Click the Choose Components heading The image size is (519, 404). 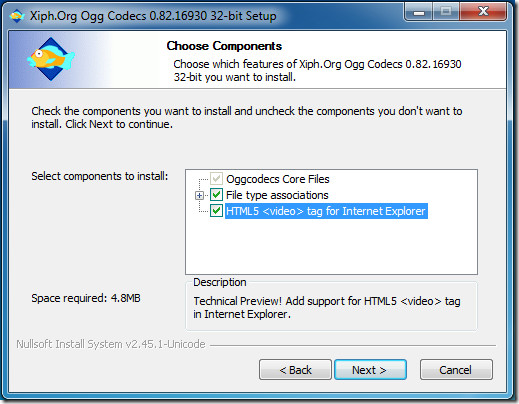click(224, 46)
